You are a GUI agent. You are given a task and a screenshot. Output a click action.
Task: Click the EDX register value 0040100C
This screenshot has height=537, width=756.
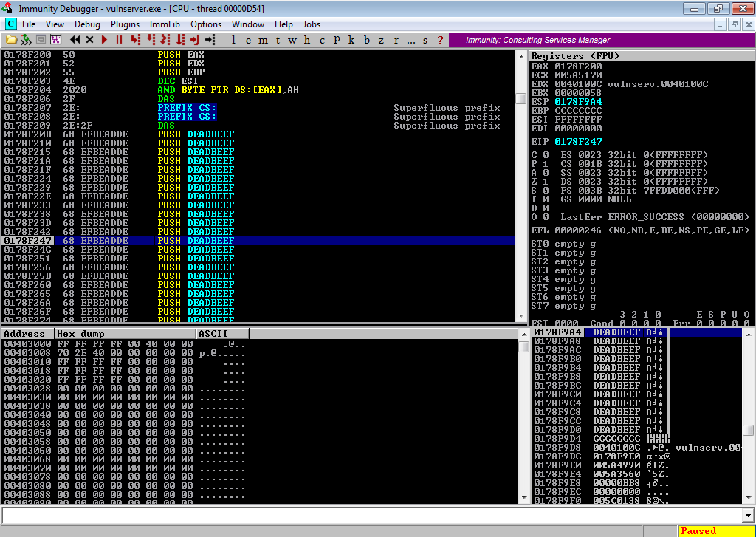click(578, 84)
